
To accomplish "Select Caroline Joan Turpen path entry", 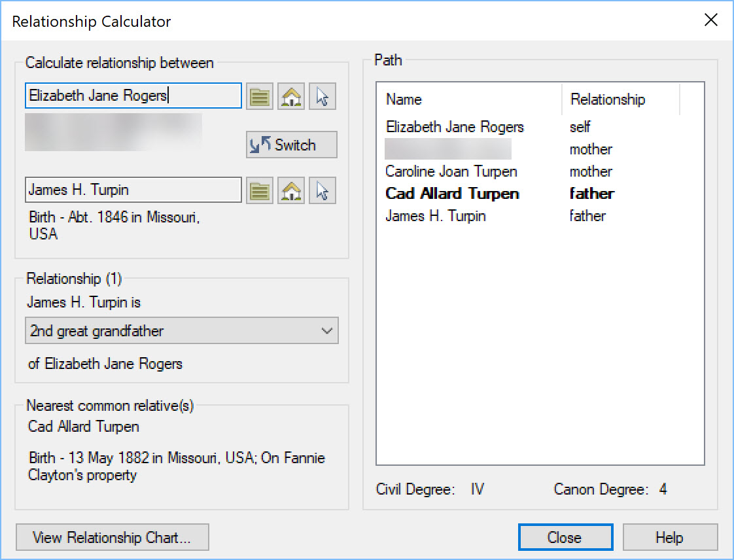I will tap(450, 171).
